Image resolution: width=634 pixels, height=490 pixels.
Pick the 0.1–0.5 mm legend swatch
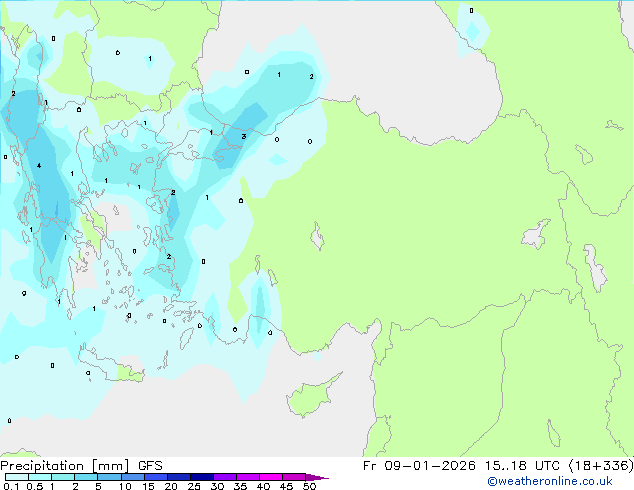(17, 477)
